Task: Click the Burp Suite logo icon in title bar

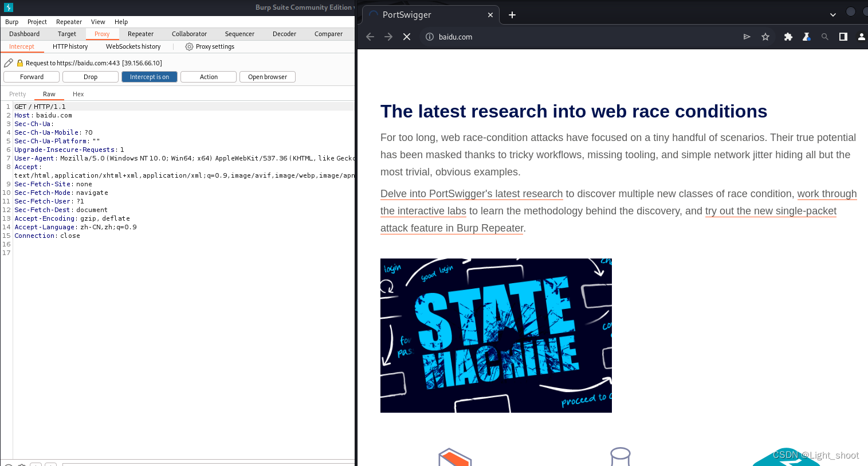Action: pyautogui.click(x=9, y=7)
